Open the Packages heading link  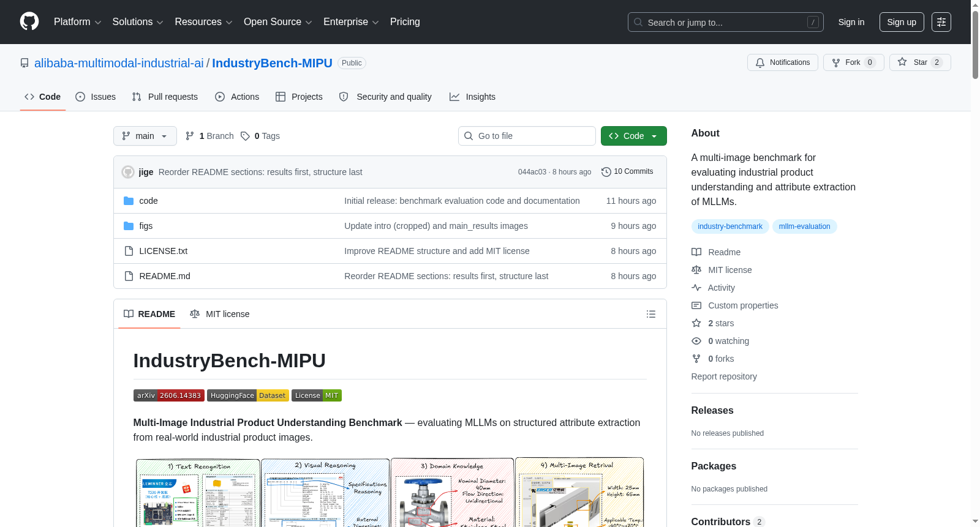click(714, 466)
